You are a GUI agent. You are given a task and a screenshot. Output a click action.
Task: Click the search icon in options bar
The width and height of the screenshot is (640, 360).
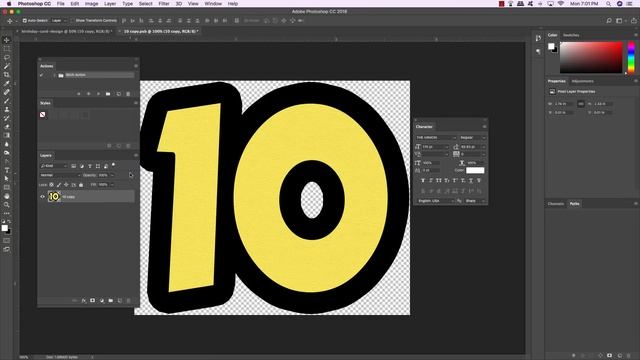coord(609,20)
